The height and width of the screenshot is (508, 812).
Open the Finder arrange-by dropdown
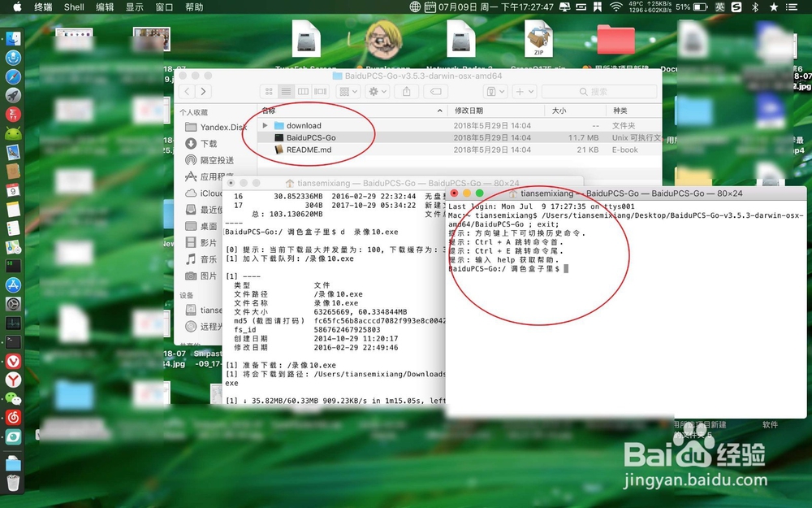tap(348, 91)
